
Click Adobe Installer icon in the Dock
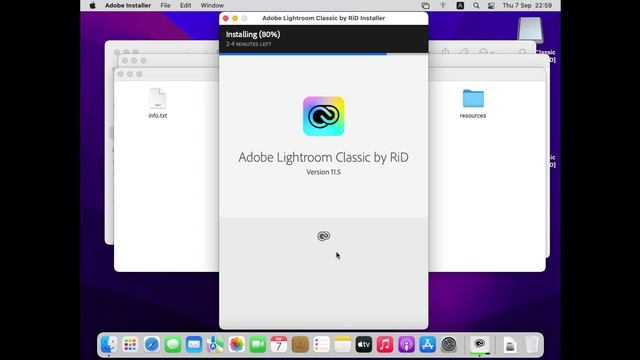tap(480, 345)
